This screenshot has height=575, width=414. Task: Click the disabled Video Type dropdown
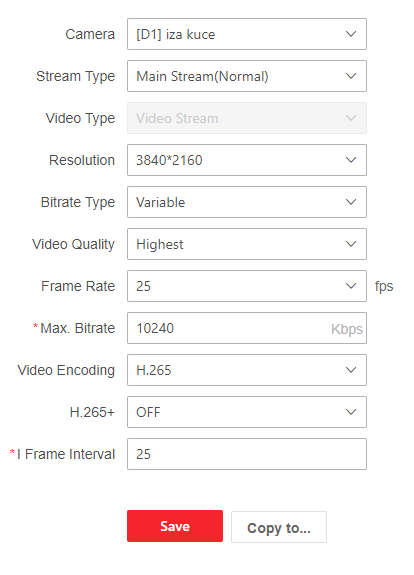(x=247, y=118)
